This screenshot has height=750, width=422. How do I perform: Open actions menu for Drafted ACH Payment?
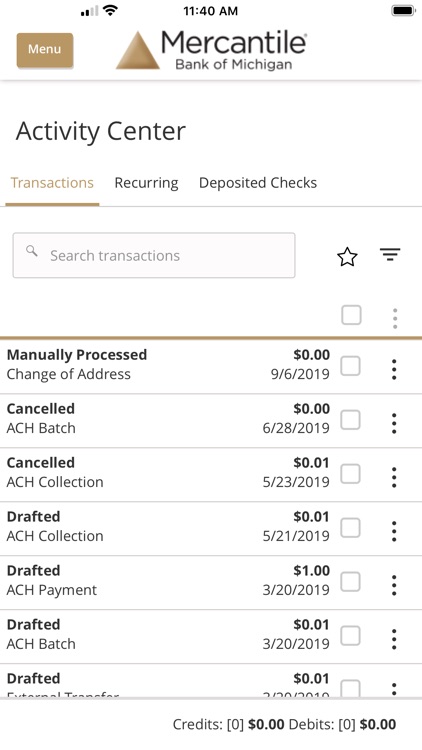point(394,585)
